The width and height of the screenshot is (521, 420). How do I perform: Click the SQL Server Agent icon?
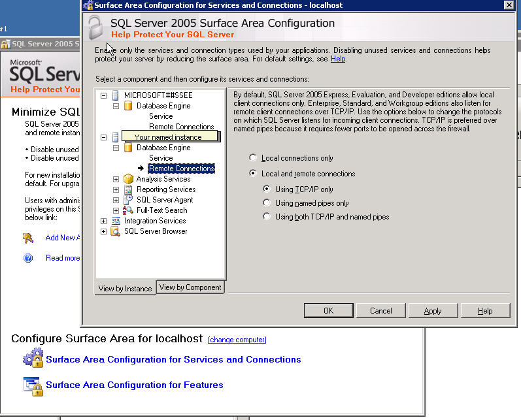click(x=128, y=200)
